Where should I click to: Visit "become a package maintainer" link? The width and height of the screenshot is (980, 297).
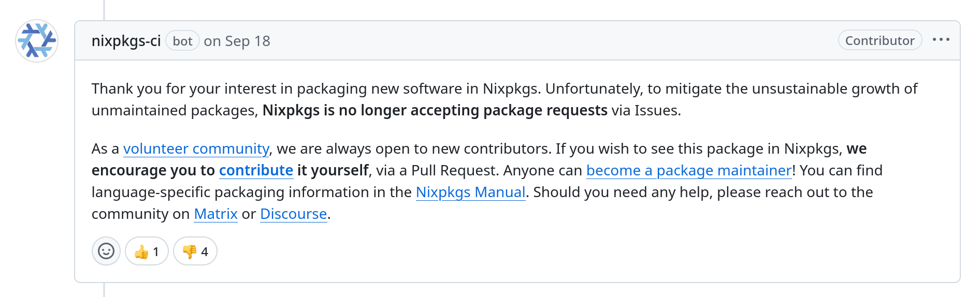(x=689, y=170)
